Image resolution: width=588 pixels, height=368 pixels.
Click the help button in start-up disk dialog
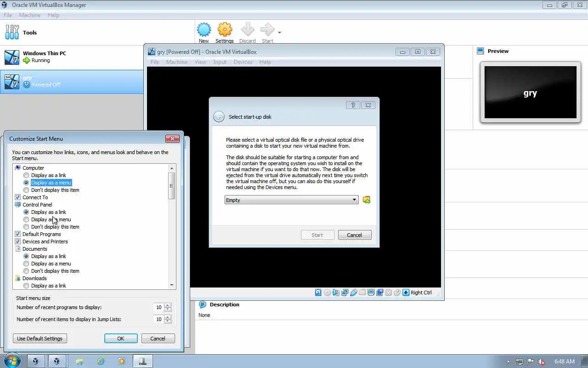click(353, 105)
